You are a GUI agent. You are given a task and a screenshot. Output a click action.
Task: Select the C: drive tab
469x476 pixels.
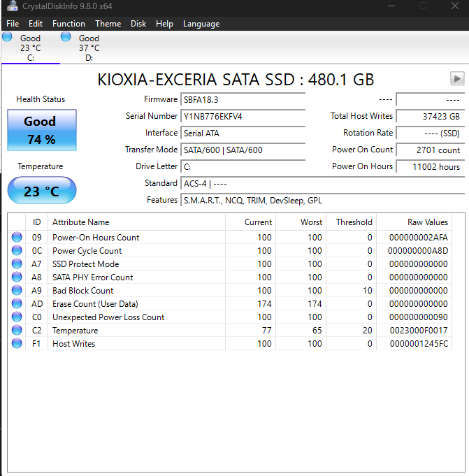click(x=30, y=48)
